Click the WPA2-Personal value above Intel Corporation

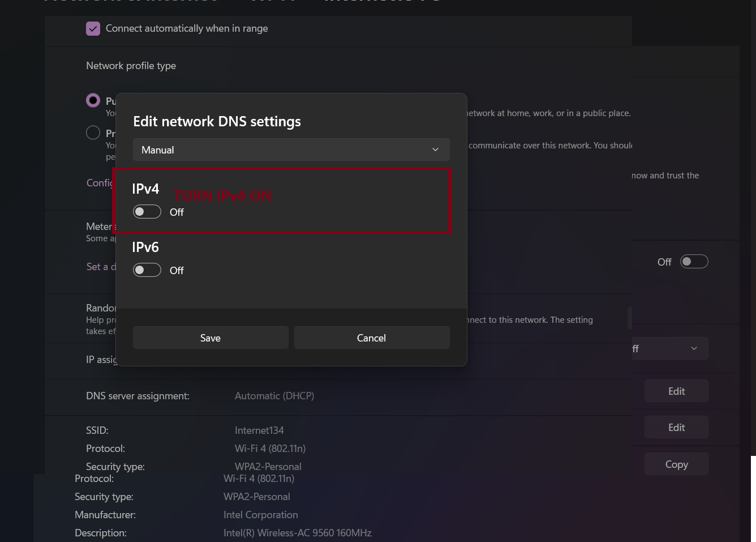click(x=256, y=497)
